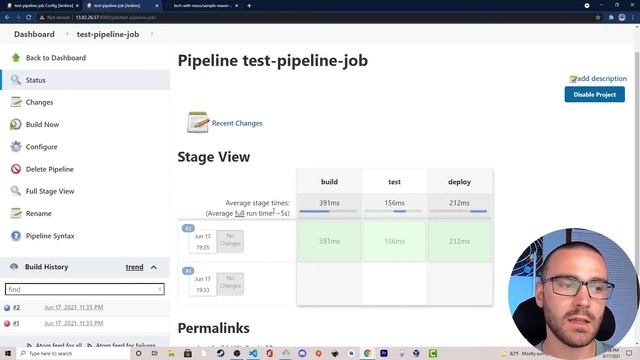Click the 212ms deploy stage cell of run #2
This screenshot has width=640, height=360.
click(x=459, y=241)
